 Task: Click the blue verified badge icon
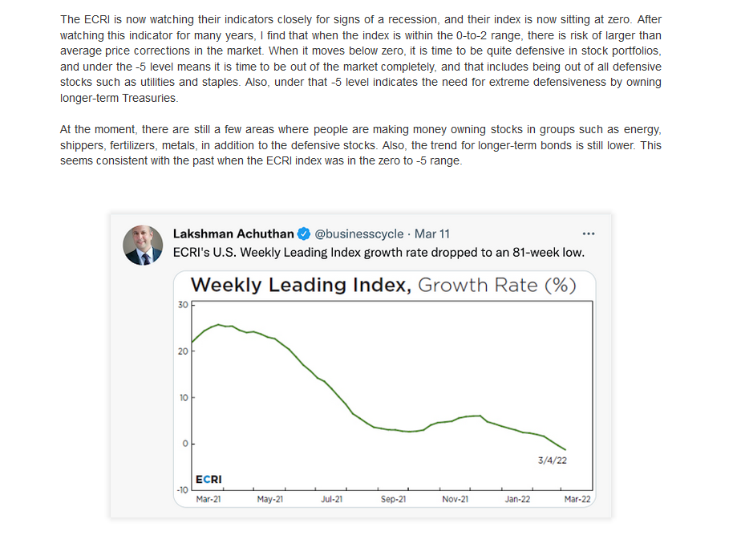click(303, 233)
